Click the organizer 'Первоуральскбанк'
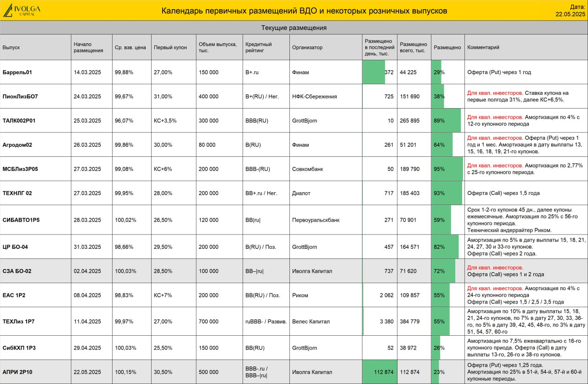The height and width of the screenshot is (384, 588). [316, 220]
